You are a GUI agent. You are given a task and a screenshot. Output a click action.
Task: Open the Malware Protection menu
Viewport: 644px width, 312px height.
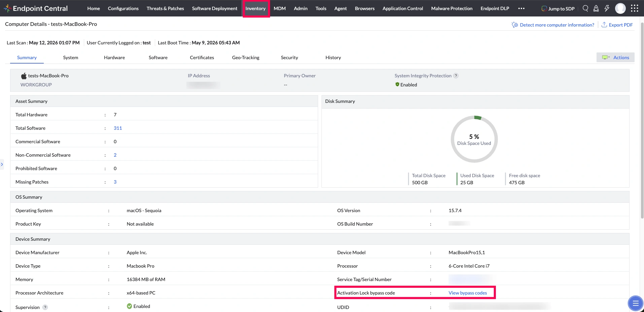pos(452,8)
